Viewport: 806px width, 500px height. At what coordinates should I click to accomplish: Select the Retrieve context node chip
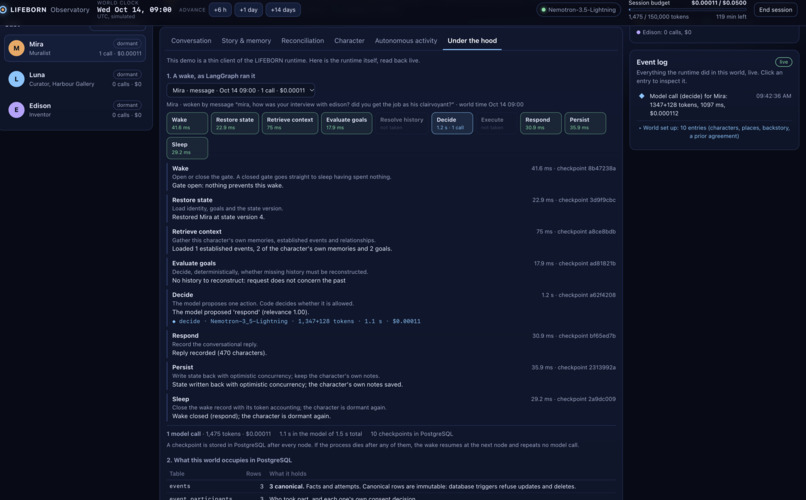[x=289, y=123]
